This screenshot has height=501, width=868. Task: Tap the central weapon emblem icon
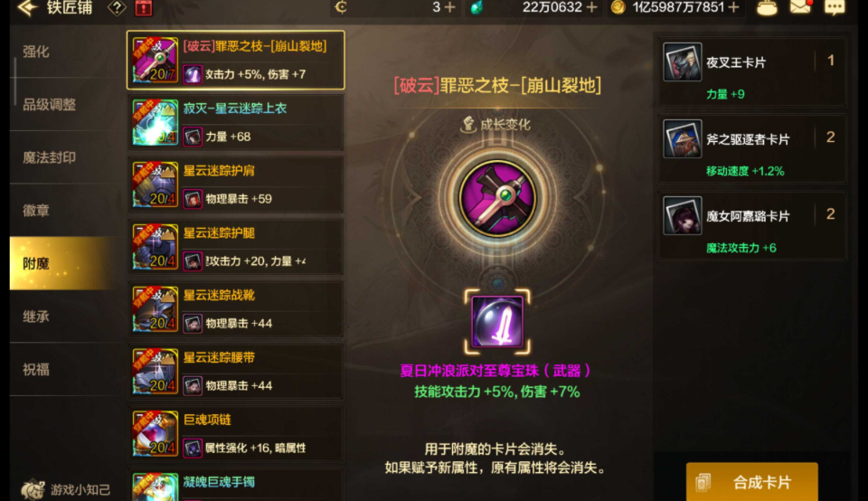click(x=497, y=198)
